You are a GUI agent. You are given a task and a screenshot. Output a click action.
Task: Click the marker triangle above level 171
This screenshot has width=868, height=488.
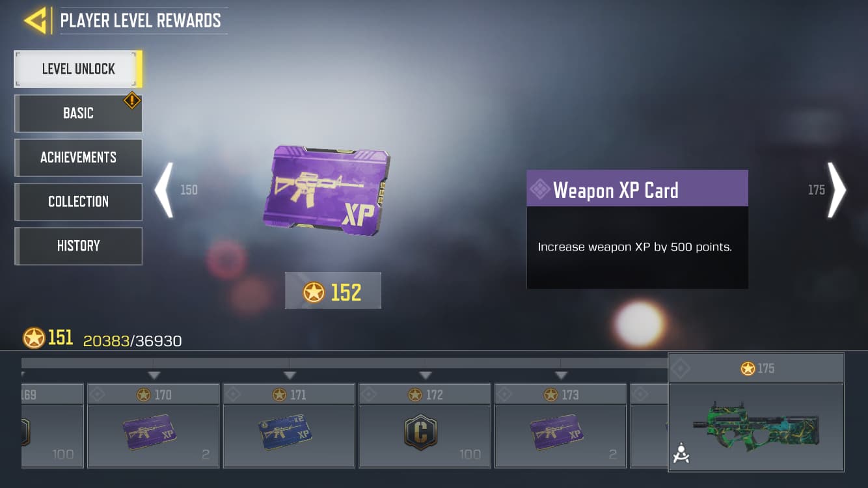click(290, 375)
